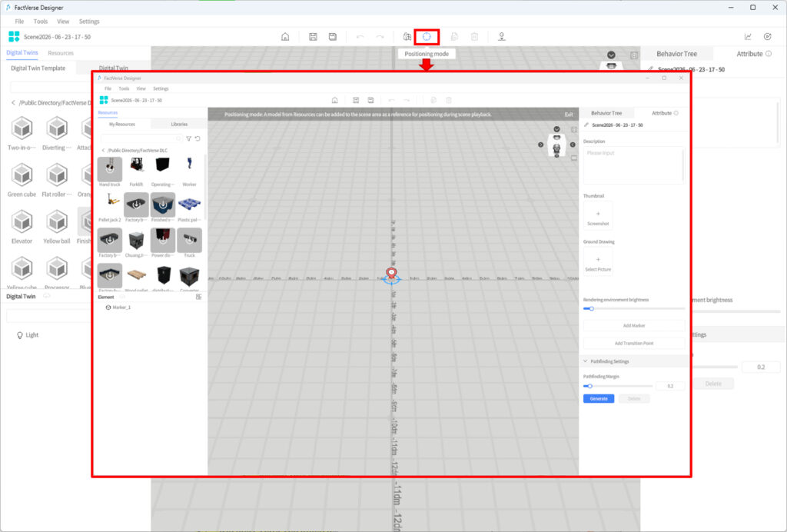Image resolution: width=787 pixels, height=532 pixels.
Task: Click pencil edit icon beside inner scene name
Action: point(586,125)
